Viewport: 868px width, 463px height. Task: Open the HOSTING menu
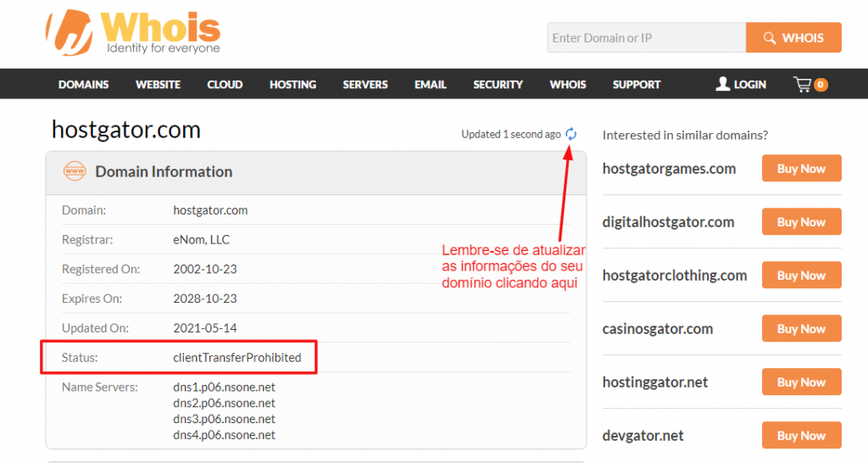click(x=292, y=85)
